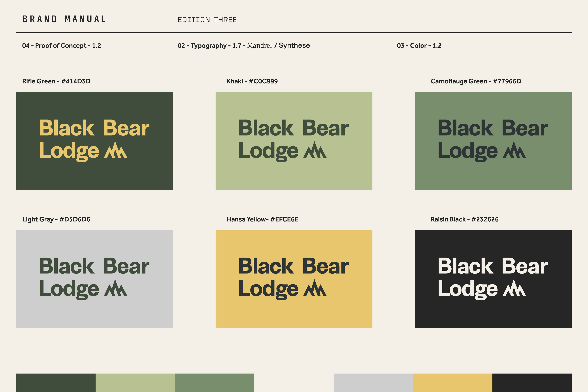This screenshot has height=392, width=588.
Task: Click the Rifle Green #414D3D label
Action: pyautogui.click(x=56, y=81)
